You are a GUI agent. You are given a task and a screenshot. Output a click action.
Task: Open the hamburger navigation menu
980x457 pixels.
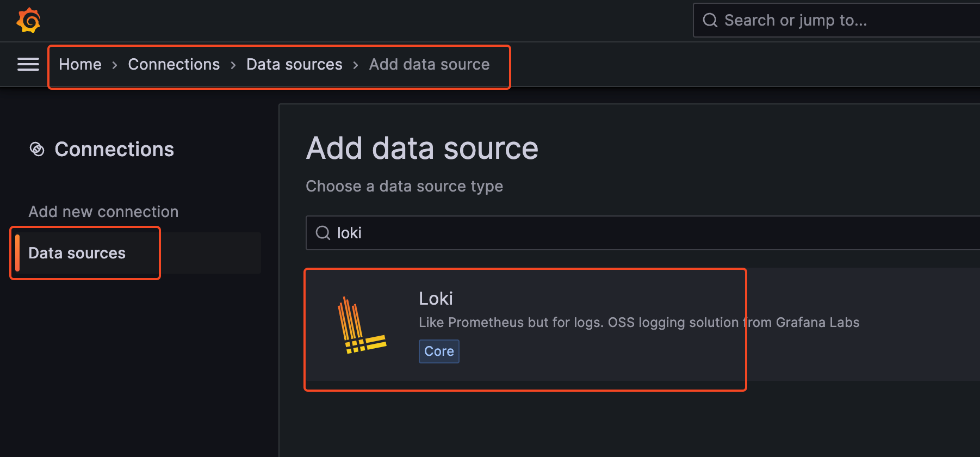pos(28,64)
